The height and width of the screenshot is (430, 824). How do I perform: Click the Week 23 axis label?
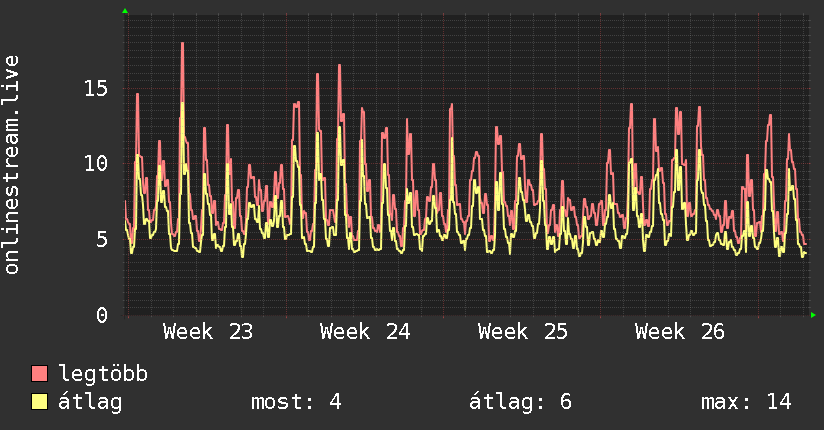[x=208, y=332]
